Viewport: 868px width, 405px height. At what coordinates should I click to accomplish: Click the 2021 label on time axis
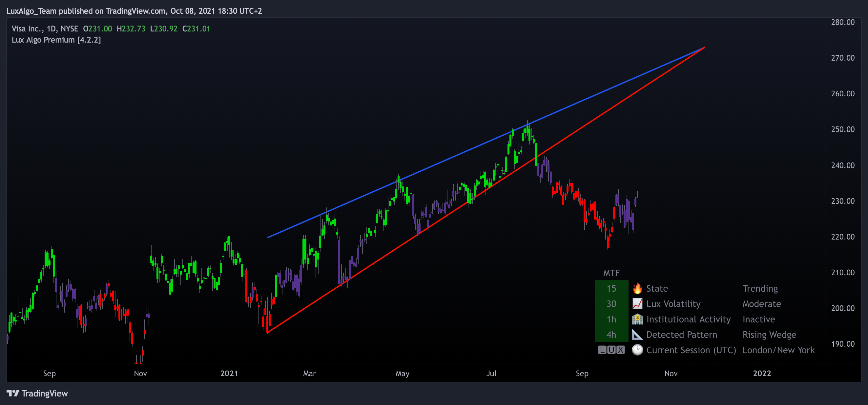229,373
